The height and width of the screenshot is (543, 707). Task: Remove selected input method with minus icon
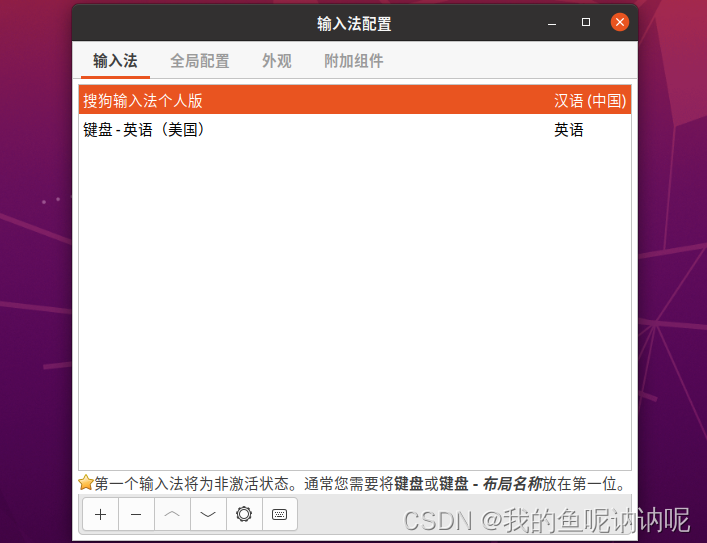point(136,514)
